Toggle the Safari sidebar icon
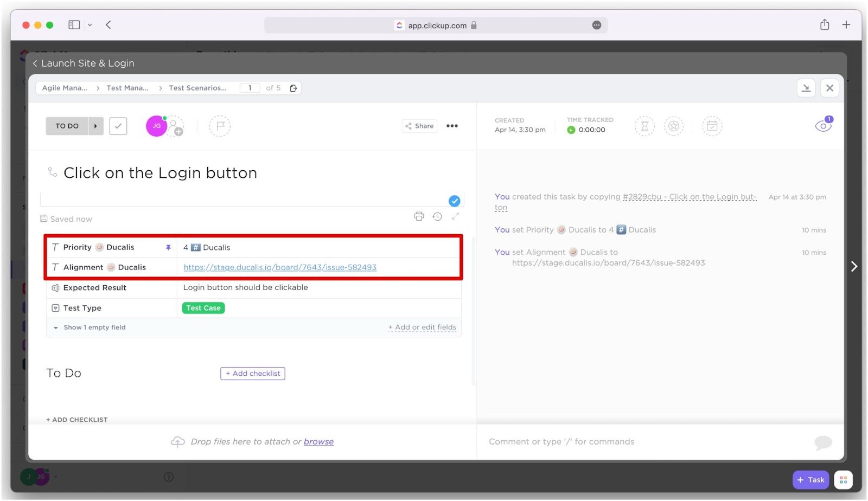The image size is (868, 501). [x=74, y=25]
